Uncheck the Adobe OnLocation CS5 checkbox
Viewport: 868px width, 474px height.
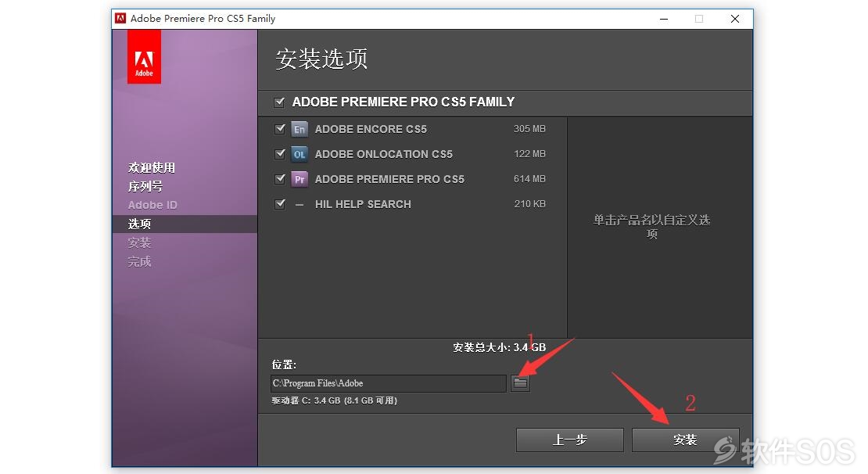tap(279, 153)
